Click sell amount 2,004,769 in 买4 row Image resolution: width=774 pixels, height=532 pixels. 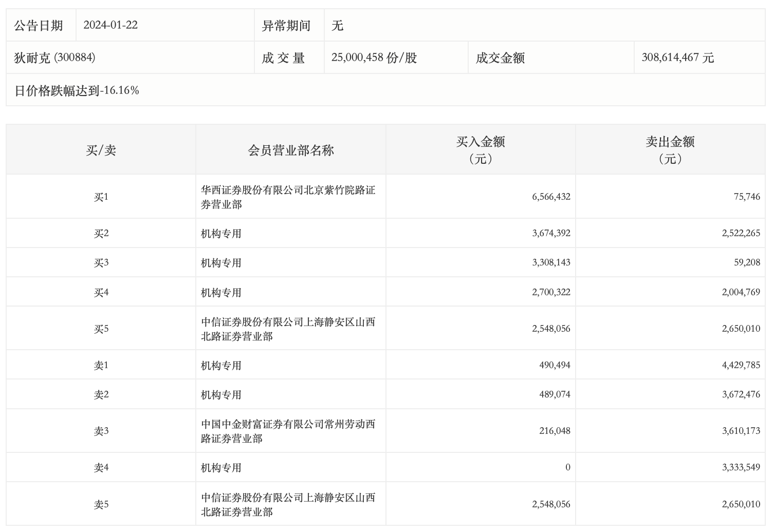point(741,292)
